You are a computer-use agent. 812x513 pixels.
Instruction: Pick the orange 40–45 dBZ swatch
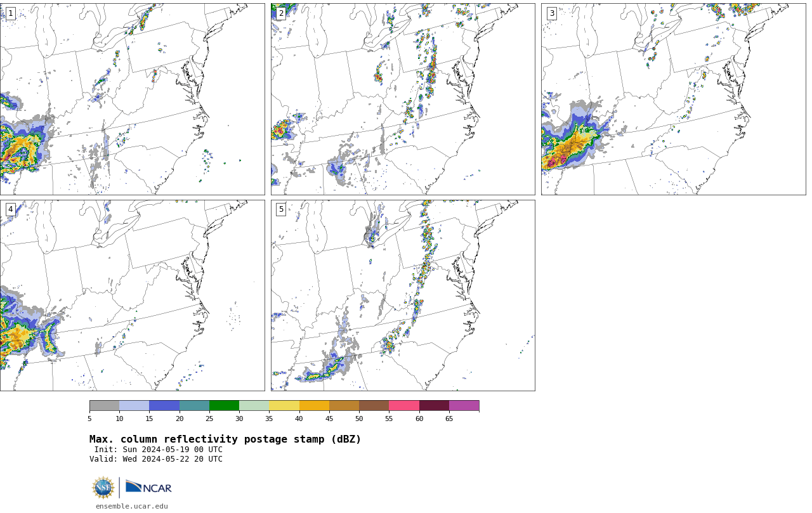click(x=314, y=406)
